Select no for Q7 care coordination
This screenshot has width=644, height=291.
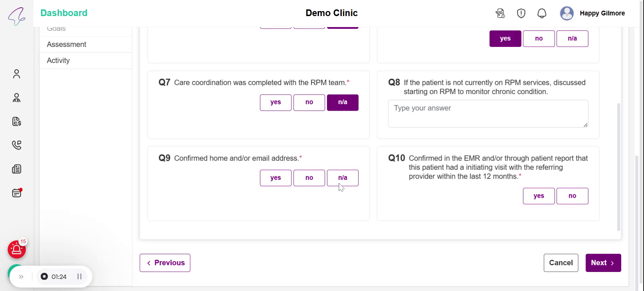309,102
